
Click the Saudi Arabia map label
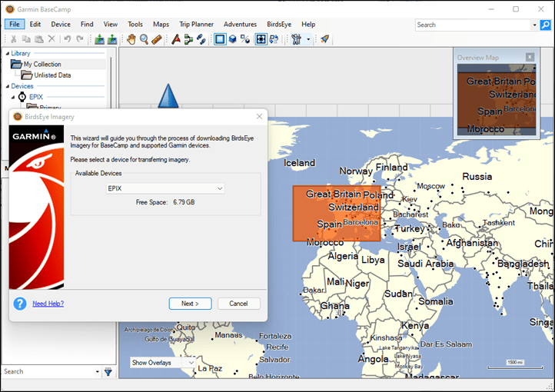[425, 264]
